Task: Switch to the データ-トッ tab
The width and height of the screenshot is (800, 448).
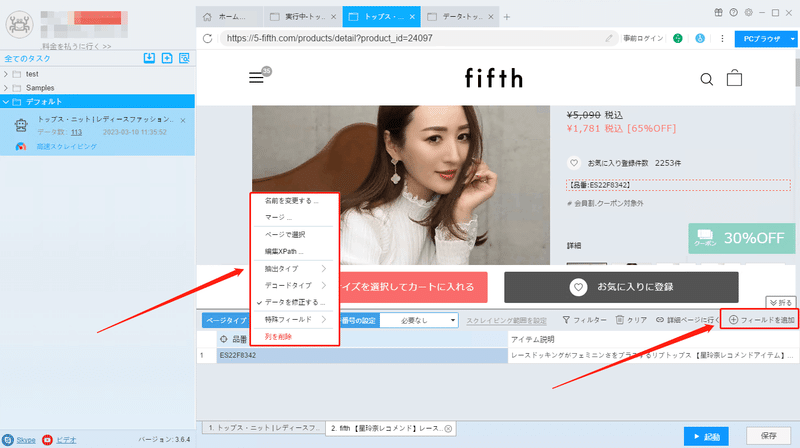Action: pyautogui.click(x=461, y=17)
